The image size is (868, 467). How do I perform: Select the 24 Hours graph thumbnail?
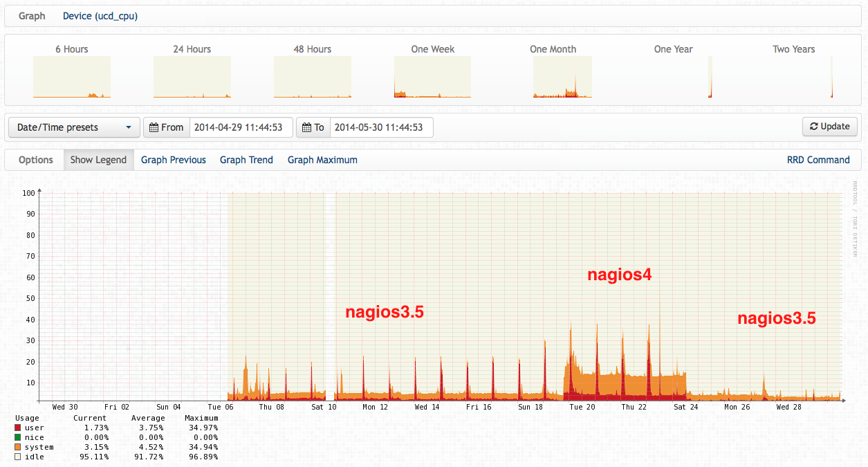coord(192,77)
